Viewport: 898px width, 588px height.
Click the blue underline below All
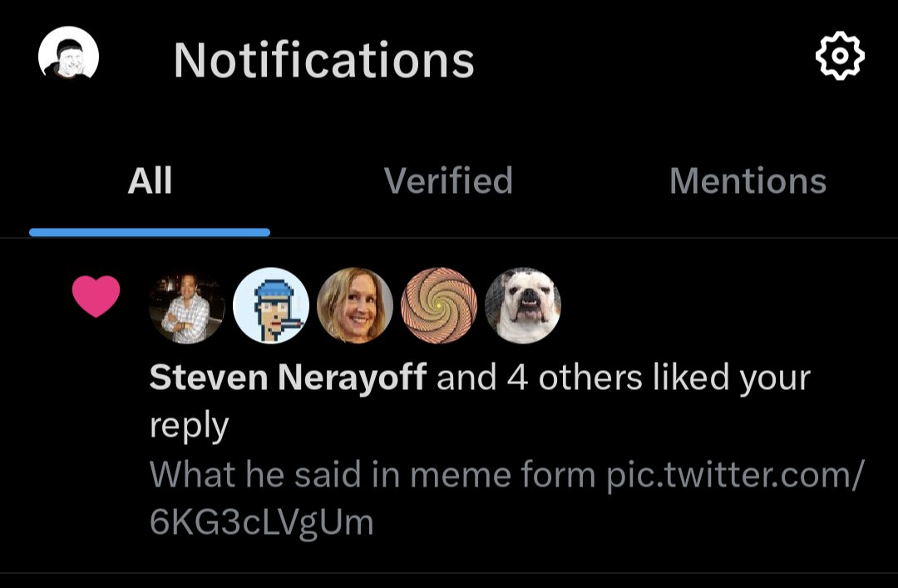click(x=150, y=233)
